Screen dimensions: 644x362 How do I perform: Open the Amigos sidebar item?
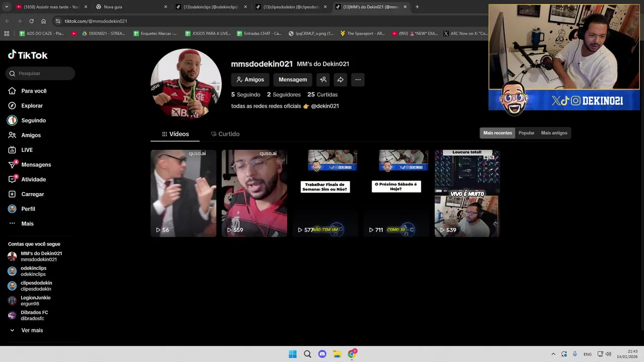click(x=31, y=135)
